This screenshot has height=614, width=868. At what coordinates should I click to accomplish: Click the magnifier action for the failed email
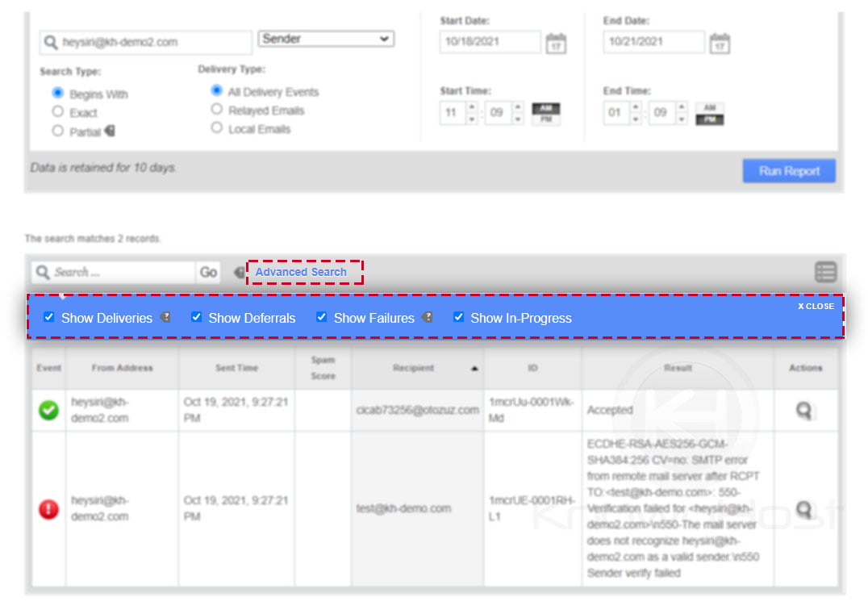click(x=807, y=508)
